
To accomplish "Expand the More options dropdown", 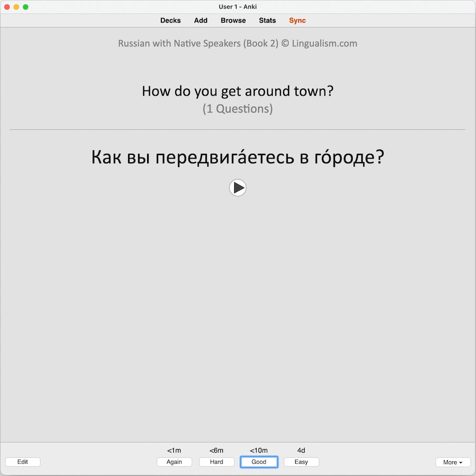I will click(x=453, y=462).
